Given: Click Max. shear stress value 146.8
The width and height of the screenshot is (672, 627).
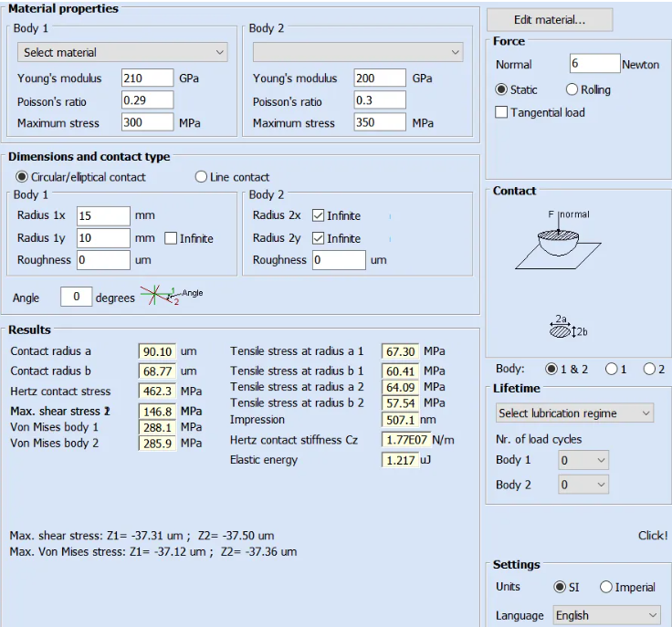Looking at the screenshot, I should click(x=157, y=412).
